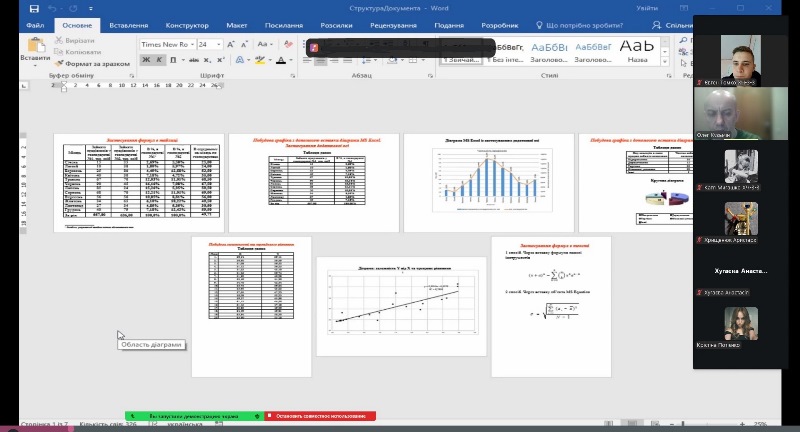Open the Файл menu

pos(35,25)
